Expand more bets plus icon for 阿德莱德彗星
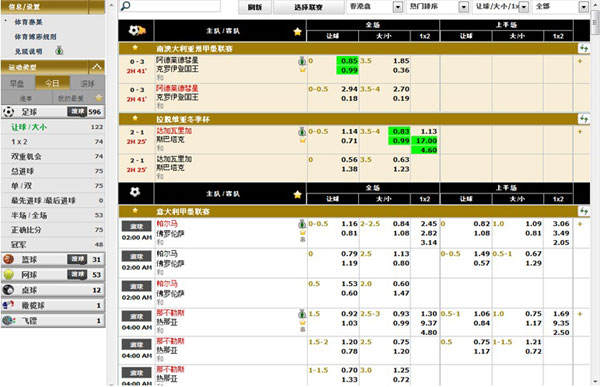 click(x=580, y=61)
